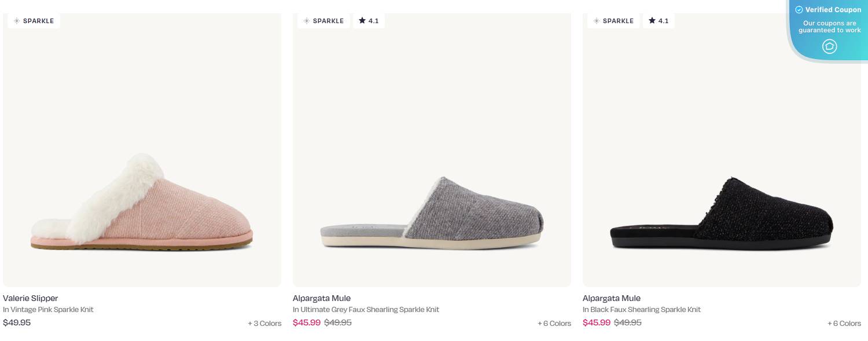Expand the 3 color options for Valerie Slipper
The height and width of the screenshot is (341, 868).
265,323
